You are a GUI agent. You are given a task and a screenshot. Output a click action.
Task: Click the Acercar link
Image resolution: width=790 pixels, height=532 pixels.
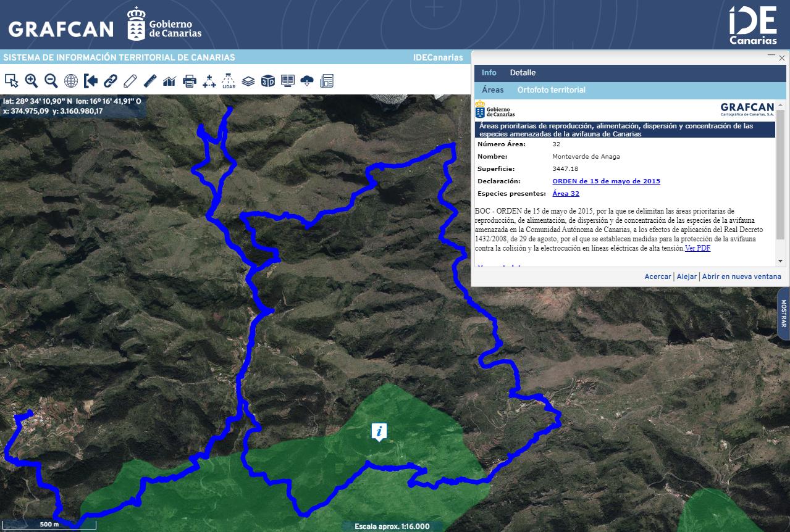[x=658, y=276]
